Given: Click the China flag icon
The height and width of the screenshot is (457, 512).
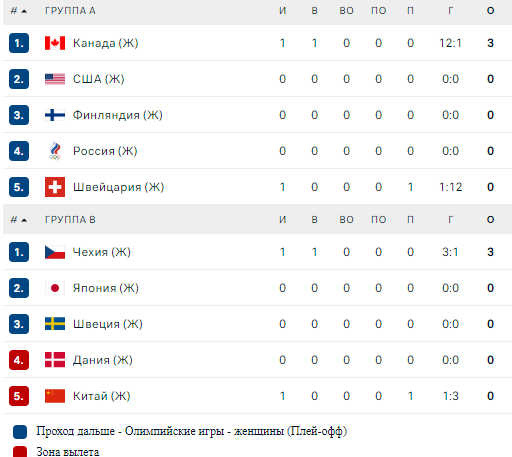Looking at the screenshot, I should [x=55, y=396].
